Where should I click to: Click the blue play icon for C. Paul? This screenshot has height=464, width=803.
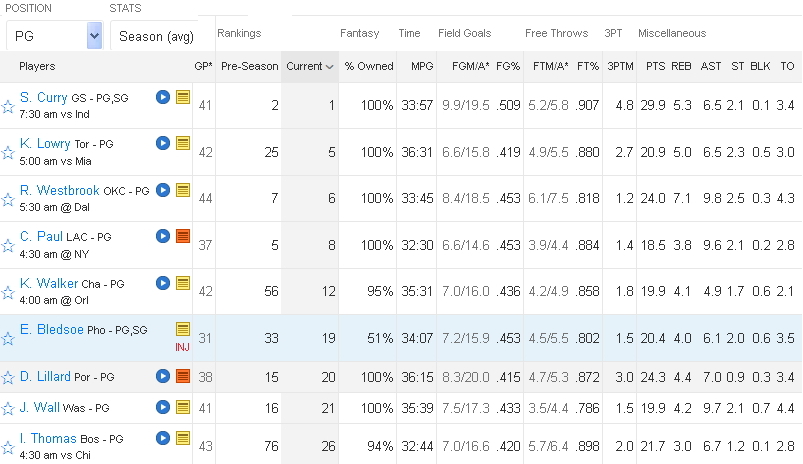(163, 236)
